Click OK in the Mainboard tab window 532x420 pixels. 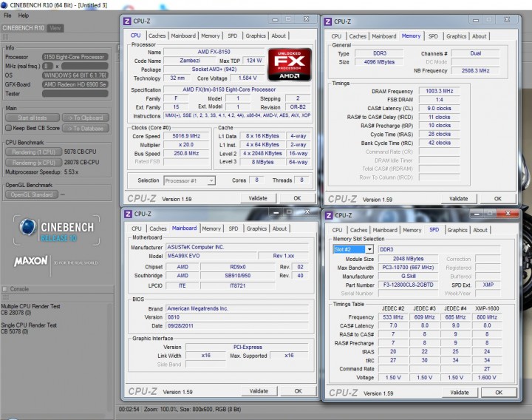tap(298, 391)
